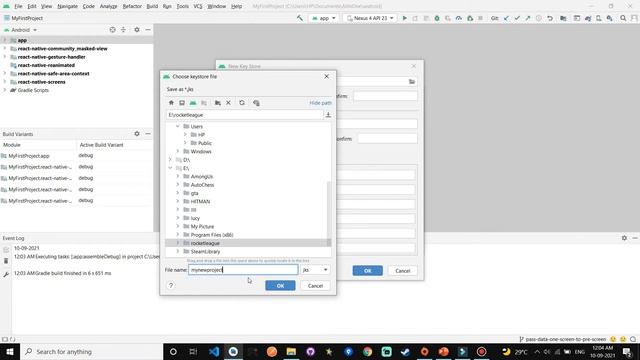Click Cancel in Choose keystore file dialog

click(315, 286)
